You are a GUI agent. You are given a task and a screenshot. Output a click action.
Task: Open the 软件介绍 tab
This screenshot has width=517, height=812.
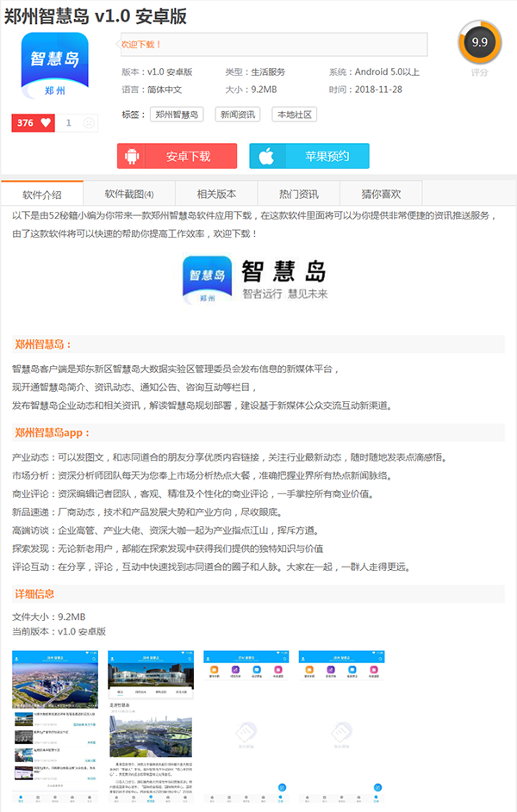point(42,195)
